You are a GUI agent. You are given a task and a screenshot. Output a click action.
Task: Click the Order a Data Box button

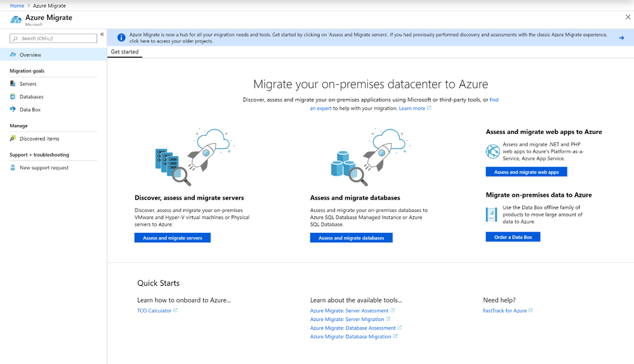pyautogui.click(x=513, y=237)
